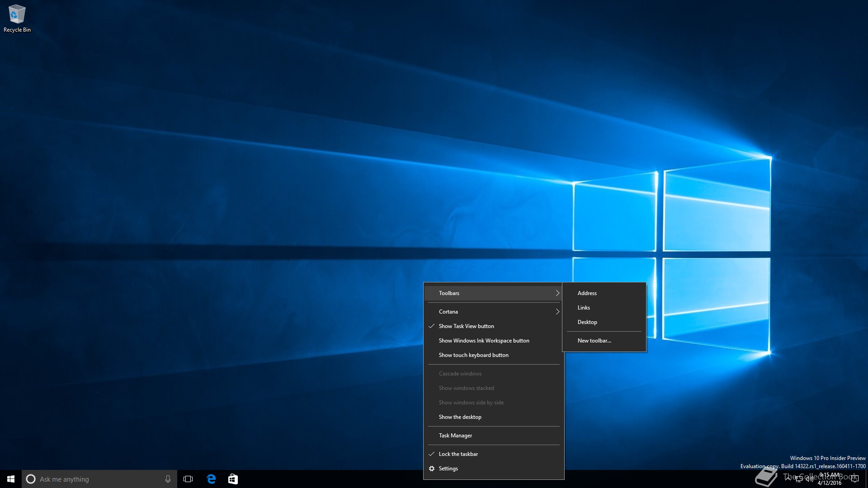Enable Show touch keyboard button
Screen dimensions: 868x488
(494, 355)
